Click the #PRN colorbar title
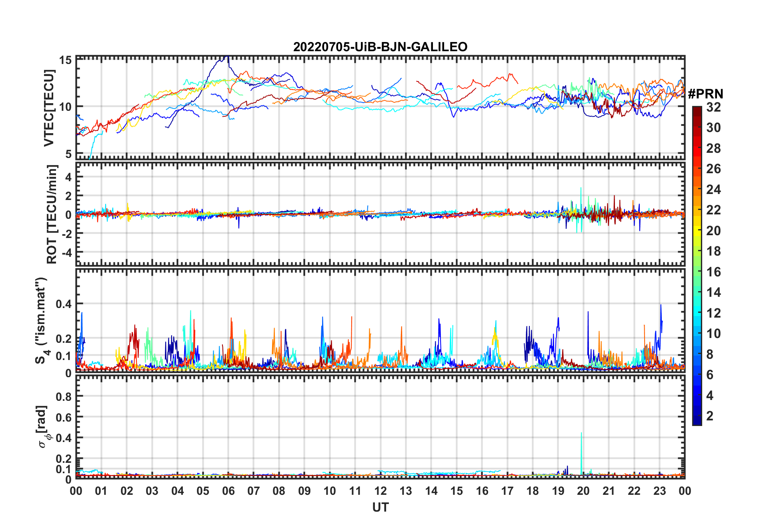 [705, 94]
